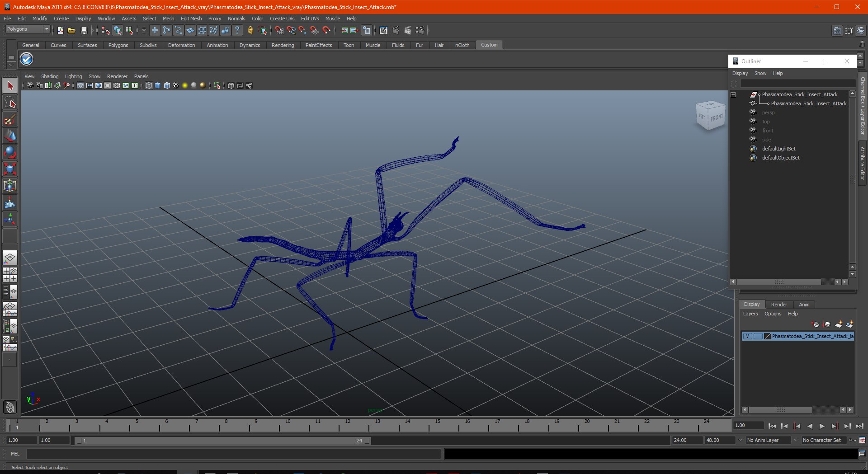Screen dimensions: 868x474
Task: Step back one frame
Action: point(784,426)
